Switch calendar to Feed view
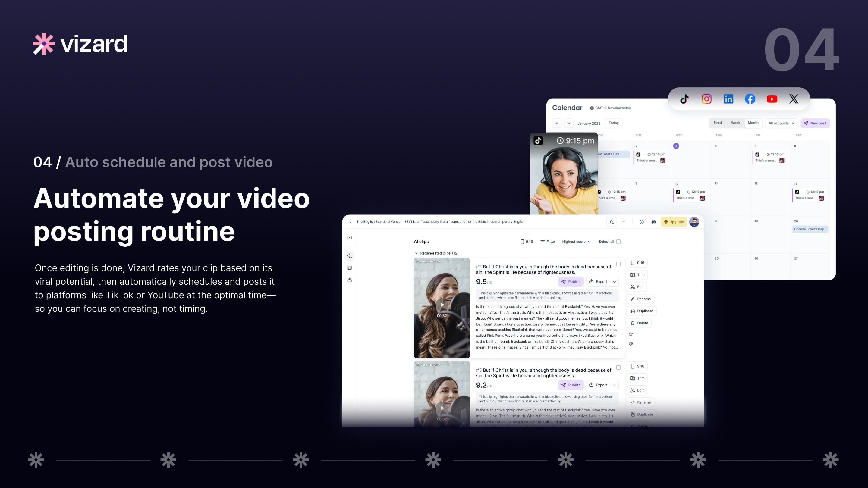This screenshot has width=868, height=488. click(x=717, y=123)
